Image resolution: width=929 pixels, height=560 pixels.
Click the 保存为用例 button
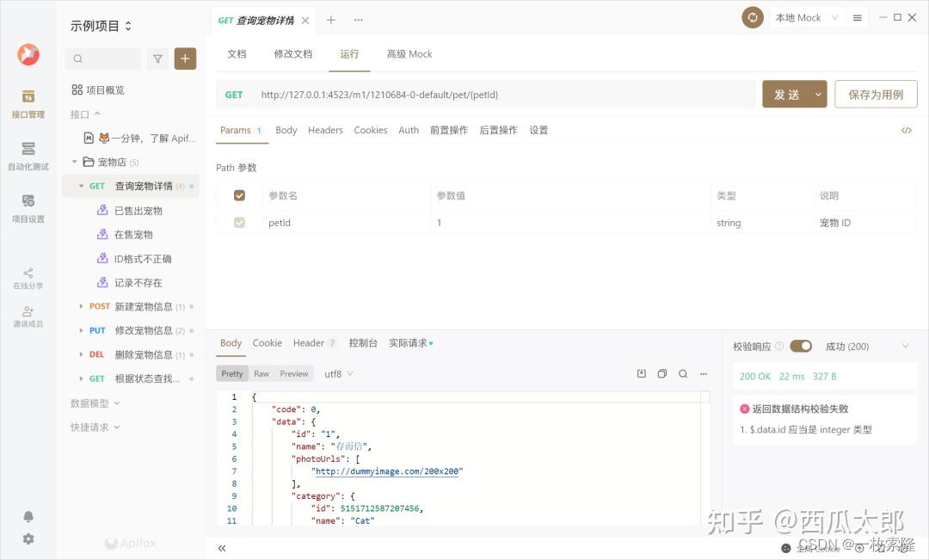876,94
